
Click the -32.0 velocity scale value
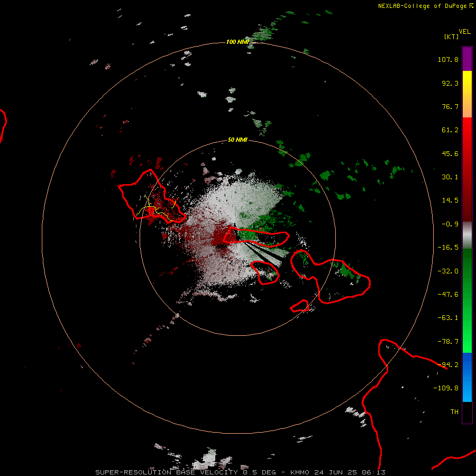[448, 271]
